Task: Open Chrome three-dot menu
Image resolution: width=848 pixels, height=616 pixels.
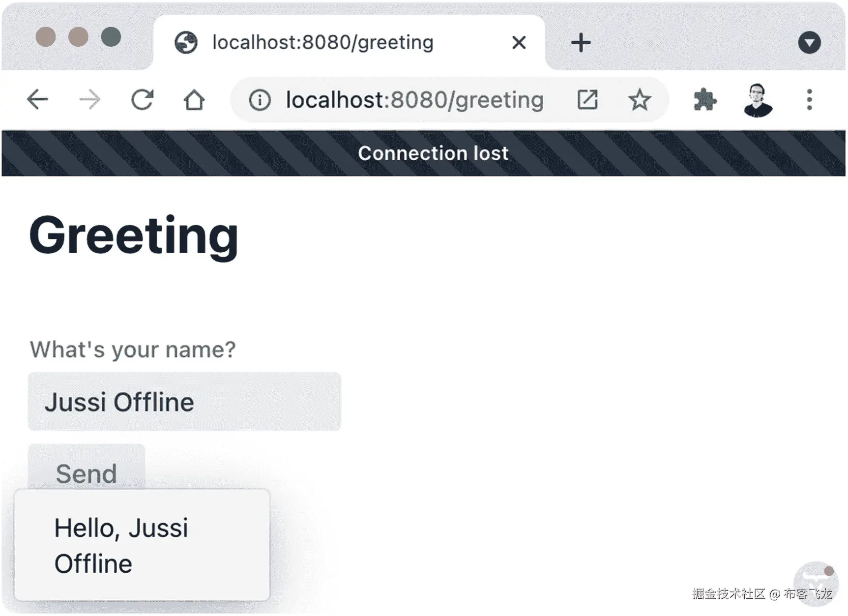Action: click(809, 100)
